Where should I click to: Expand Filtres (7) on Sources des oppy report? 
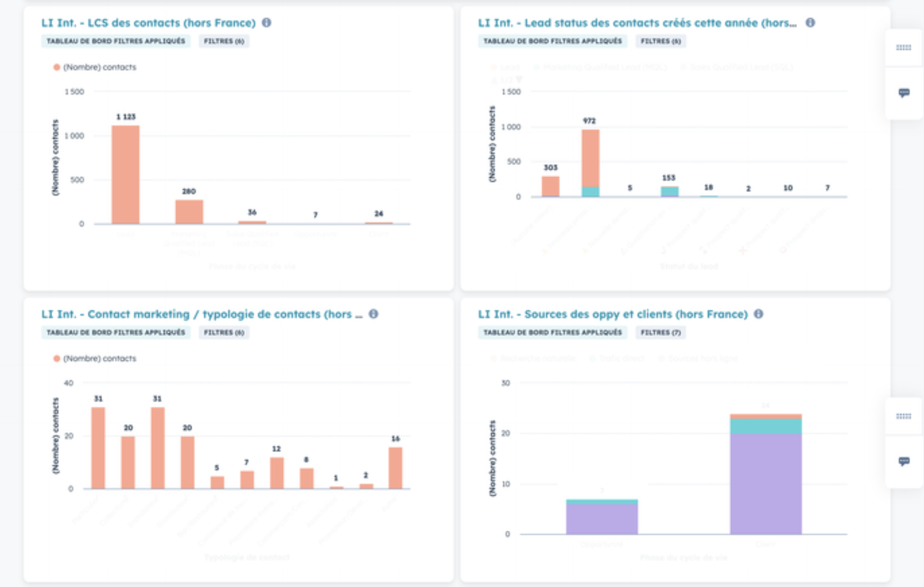click(661, 333)
